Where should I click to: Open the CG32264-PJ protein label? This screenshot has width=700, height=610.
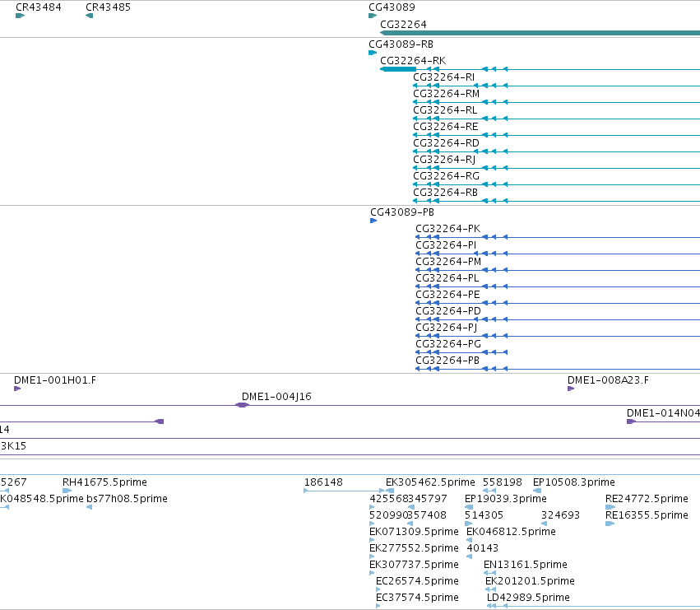(x=447, y=328)
